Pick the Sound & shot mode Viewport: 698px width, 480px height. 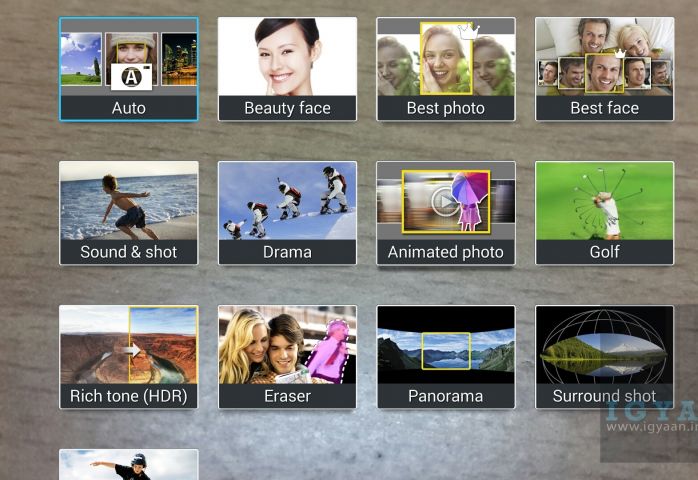click(x=128, y=213)
